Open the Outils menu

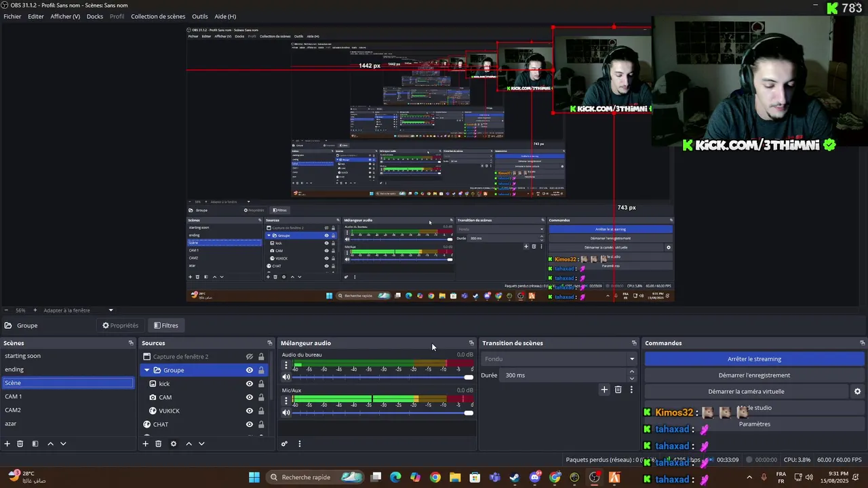[200, 16]
